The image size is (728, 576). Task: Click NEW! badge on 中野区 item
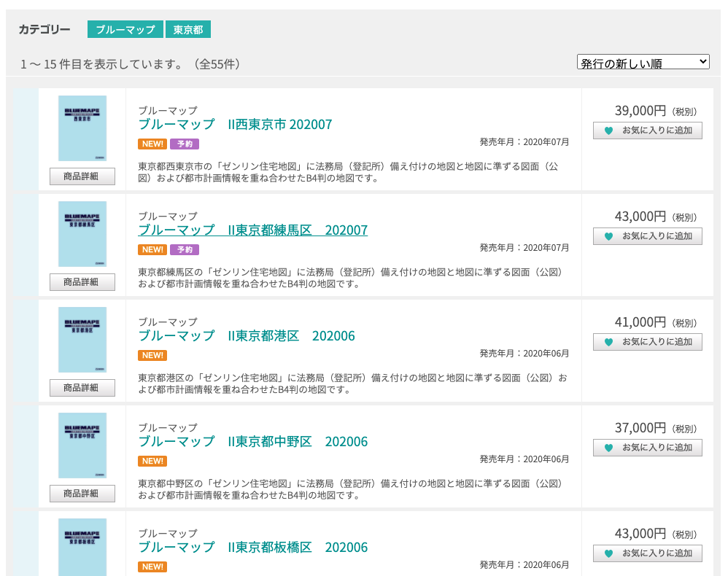(x=152, y=462)
